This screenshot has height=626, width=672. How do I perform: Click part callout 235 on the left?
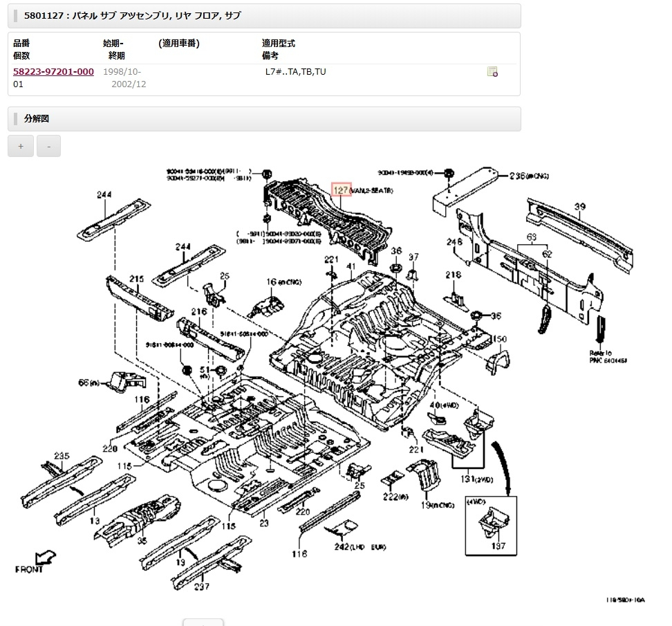(x=62, y=455)
